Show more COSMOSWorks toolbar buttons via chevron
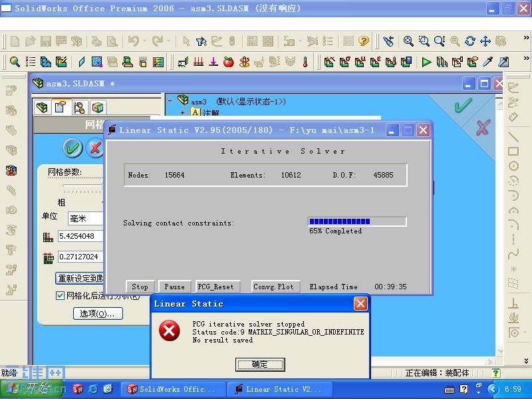The width and height of the screenshot is (532, 399). click(x=526, y=58)
